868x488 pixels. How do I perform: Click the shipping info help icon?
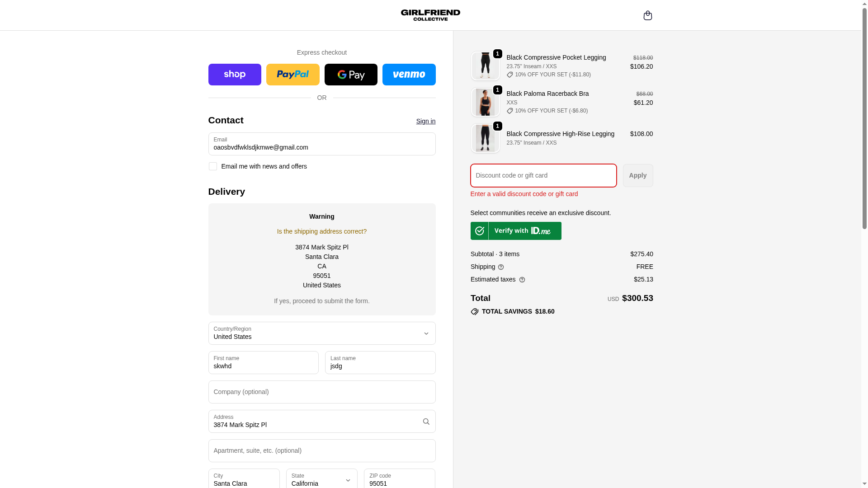[x=501, y=267]
